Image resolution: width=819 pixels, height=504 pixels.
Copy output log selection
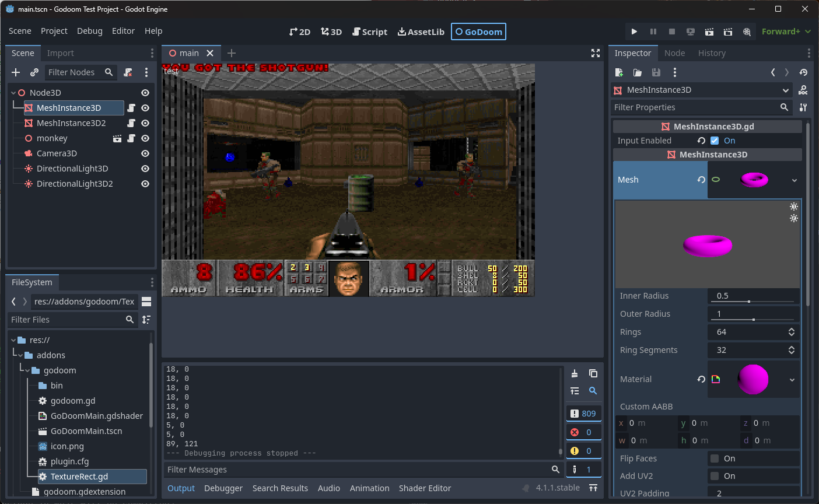(593, 373)
